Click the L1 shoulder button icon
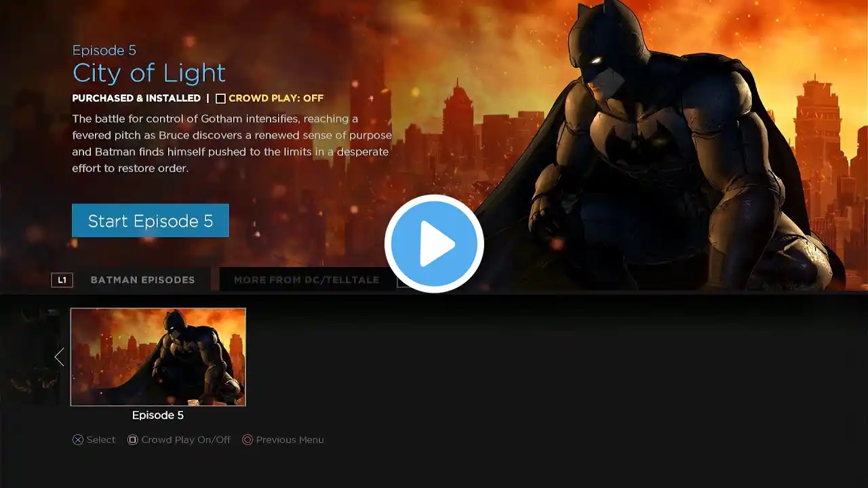Image resolution: width=868 pixels, height=488 pixels. (62, 279)
